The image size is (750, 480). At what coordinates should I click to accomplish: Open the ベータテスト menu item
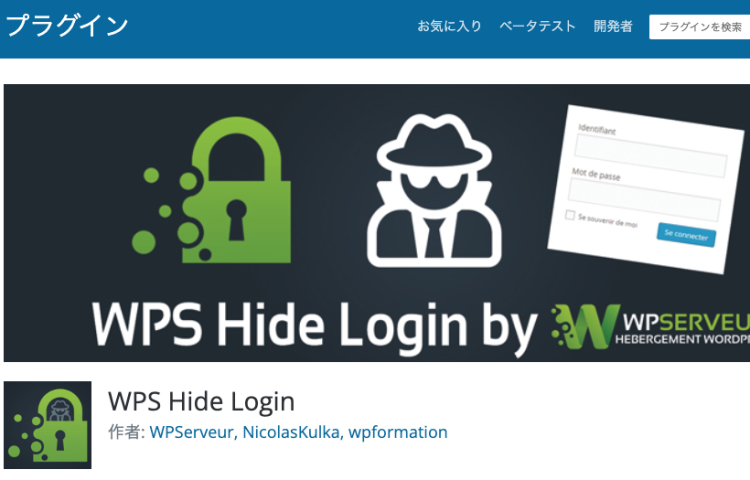pos(537,26)
